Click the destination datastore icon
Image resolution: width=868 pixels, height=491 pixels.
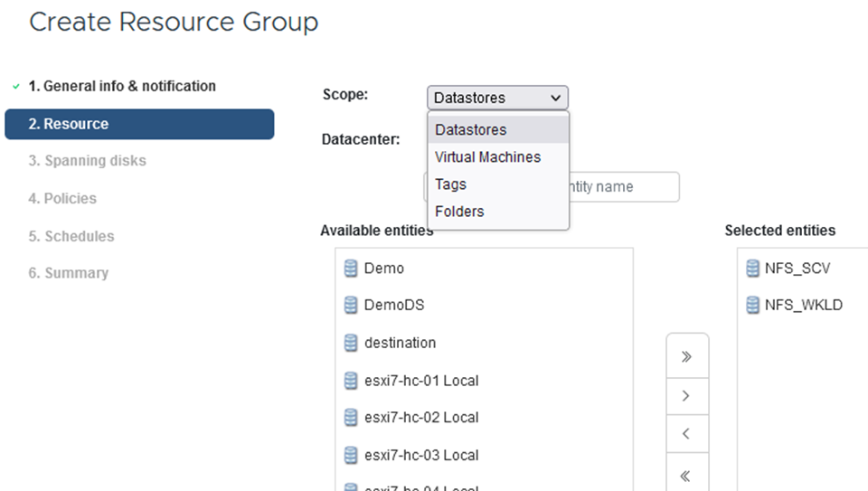[351, 344]
